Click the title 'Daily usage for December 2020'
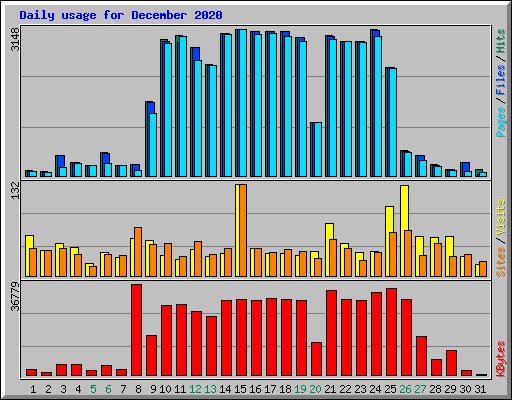This screenshot has width=512, height=400. [121, 15]
